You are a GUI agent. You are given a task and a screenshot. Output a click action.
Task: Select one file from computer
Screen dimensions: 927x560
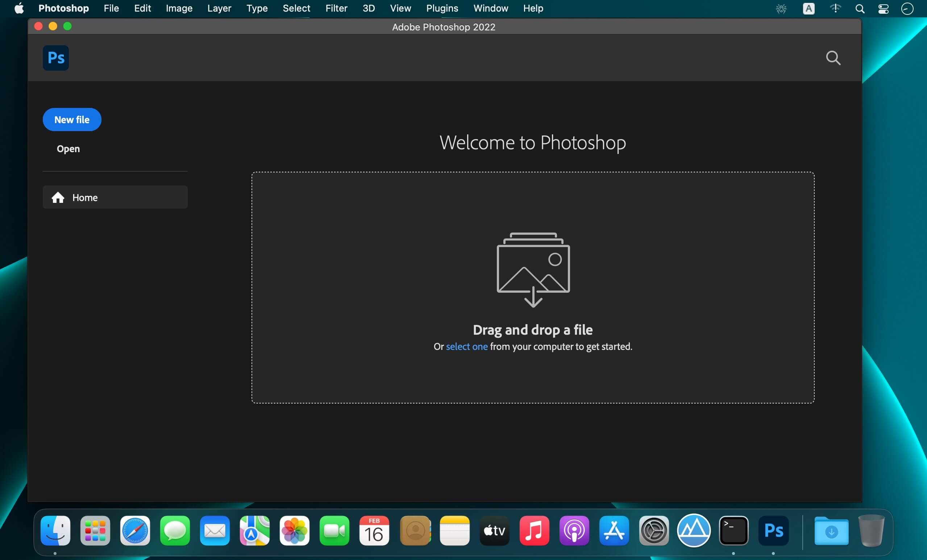point(467,346)
